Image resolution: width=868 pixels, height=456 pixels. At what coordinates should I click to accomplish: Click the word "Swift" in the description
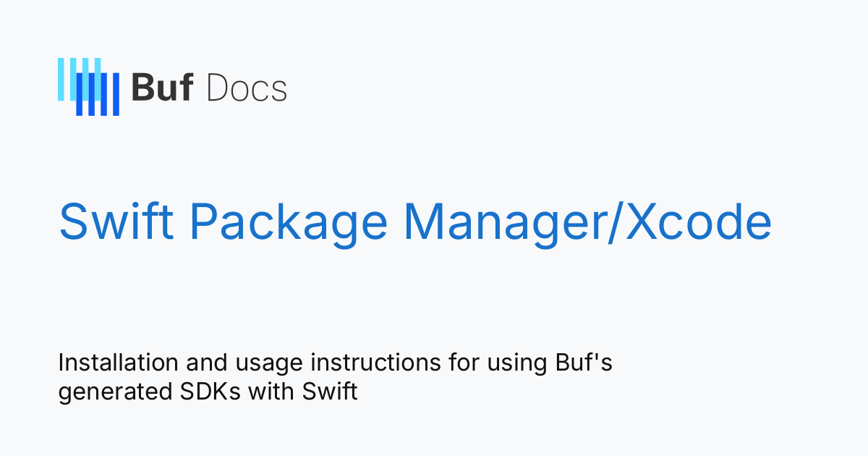[x=331, y=392]
